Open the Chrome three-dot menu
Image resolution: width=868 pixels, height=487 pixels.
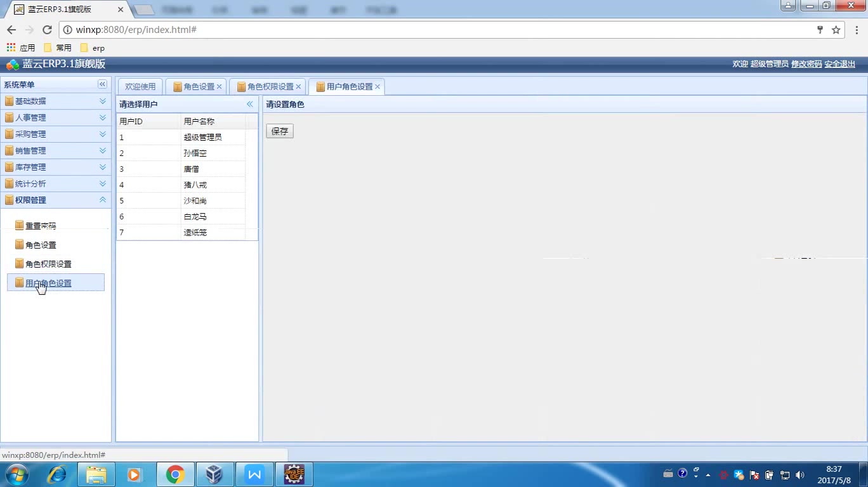(x=857, y=30)
